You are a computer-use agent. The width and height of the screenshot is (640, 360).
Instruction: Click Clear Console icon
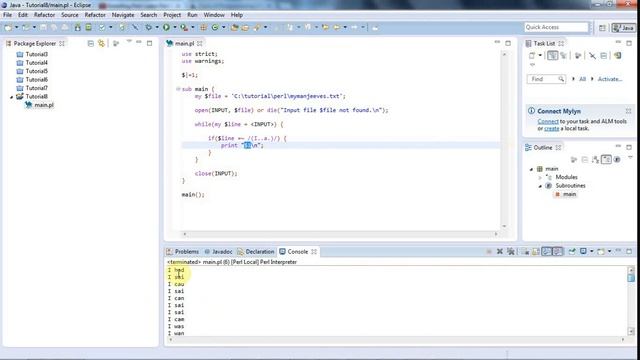click(x=525, y=251)
